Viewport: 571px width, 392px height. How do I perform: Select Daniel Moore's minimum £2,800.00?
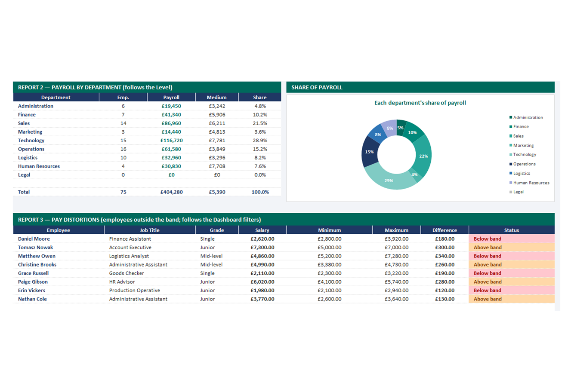point(330,239)
